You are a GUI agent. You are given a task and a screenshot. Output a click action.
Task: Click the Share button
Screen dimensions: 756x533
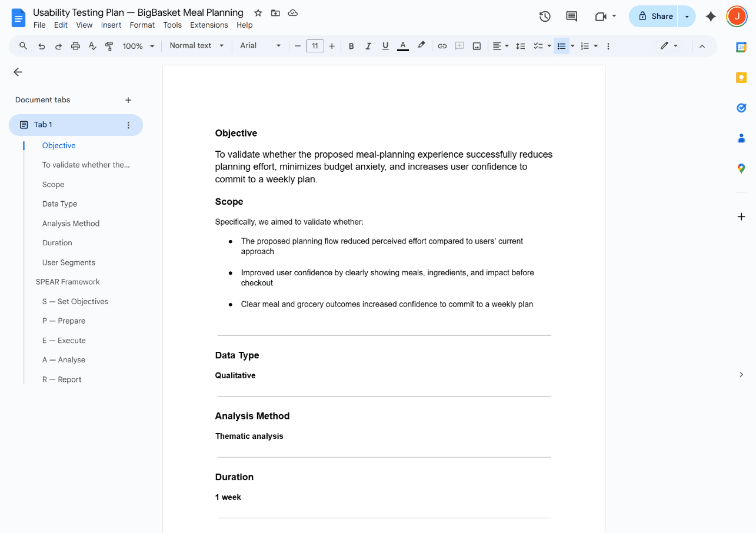pyautogui.click(x=654, y=16)
